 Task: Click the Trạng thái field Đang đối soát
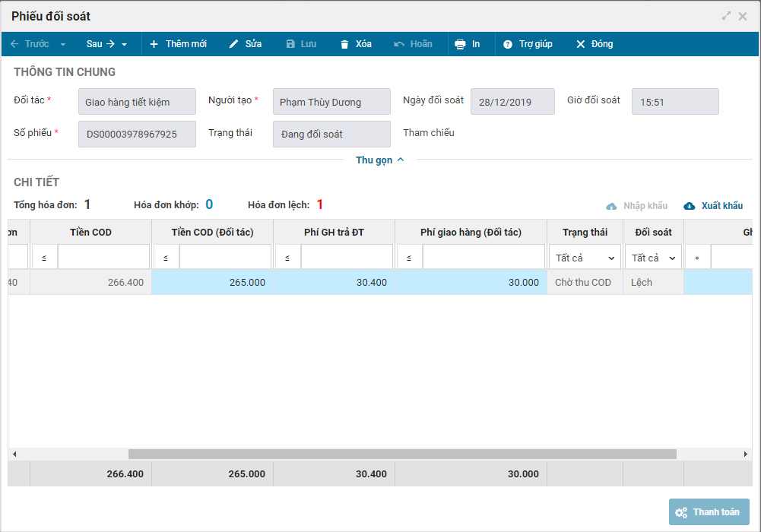tap(331, 134)
